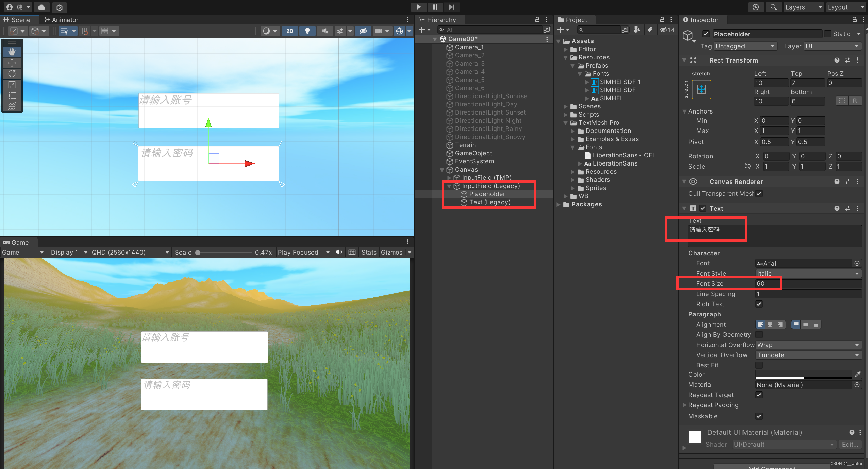
Task: Uncheck the Raycast Target checkbox
Action: pos(759,395)
